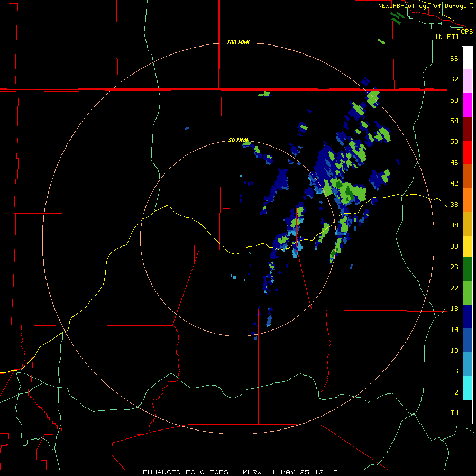Click the '66' legend value
Viewport: 476px width, 476px height.
[x=454, y=58]
